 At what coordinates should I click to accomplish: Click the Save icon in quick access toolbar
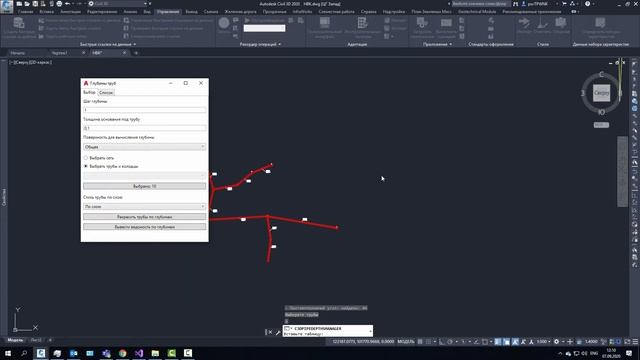(35, 4)
